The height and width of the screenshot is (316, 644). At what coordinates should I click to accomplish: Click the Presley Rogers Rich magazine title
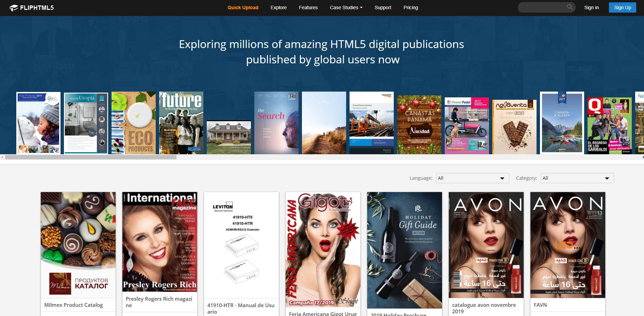point(159,302)
